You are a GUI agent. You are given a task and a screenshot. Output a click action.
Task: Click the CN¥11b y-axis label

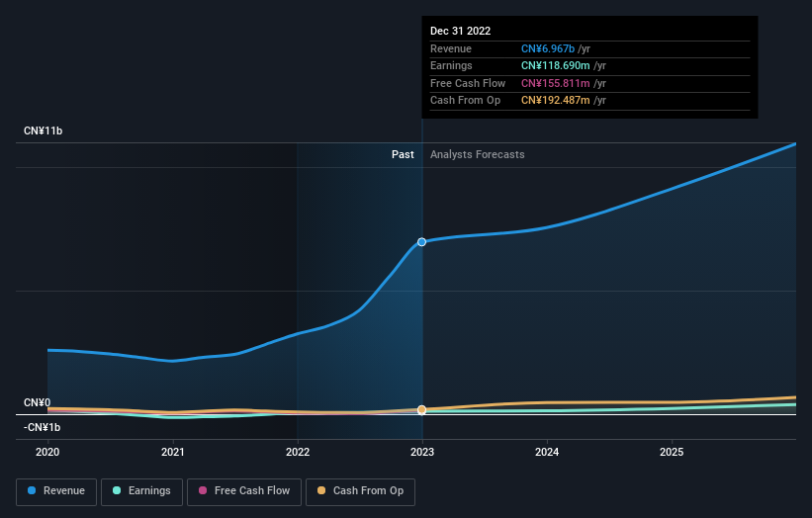click(43, 130)
